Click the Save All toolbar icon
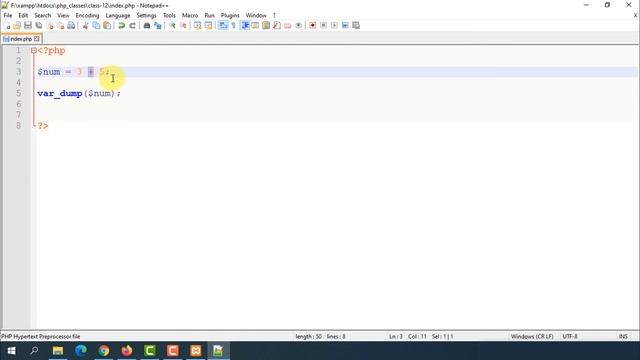640x360 pixels. pos(39,25)
